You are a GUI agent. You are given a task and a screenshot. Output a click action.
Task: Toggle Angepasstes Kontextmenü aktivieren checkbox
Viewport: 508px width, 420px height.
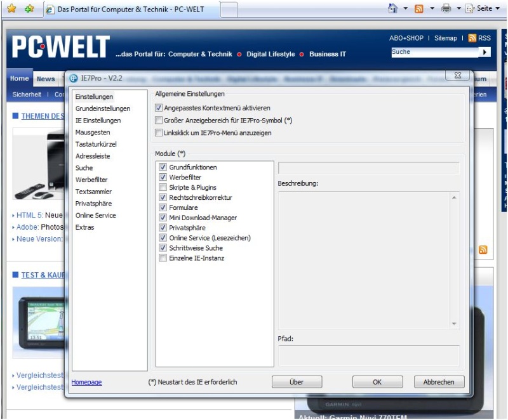pos(159,108)
